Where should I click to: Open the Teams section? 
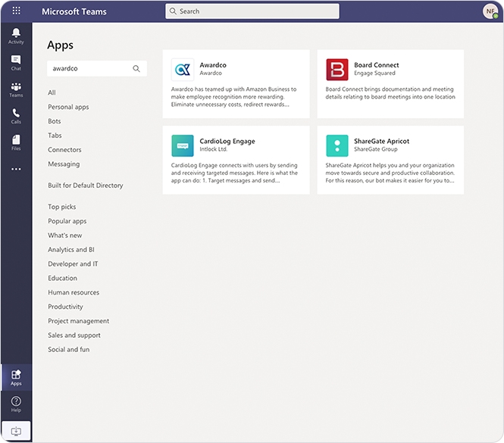point(16,90)
